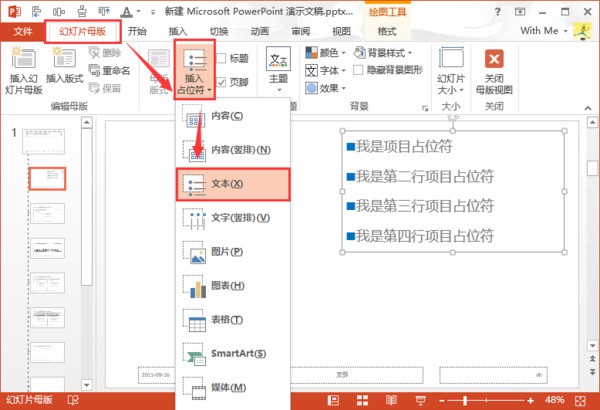Click the zoom out minus button

point(442,401)
